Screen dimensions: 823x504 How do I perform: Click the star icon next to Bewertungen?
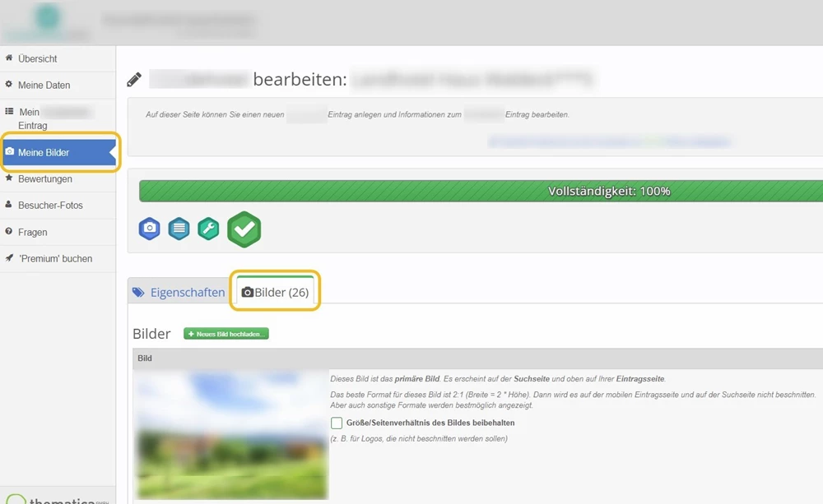pyautogui.click(x=10, y=178)
